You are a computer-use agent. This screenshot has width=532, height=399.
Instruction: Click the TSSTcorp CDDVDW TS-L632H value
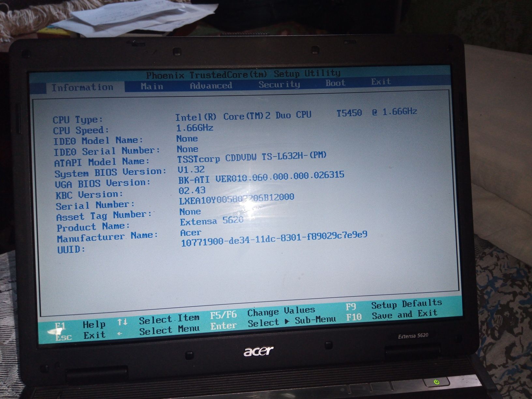(x=252, y=157)
